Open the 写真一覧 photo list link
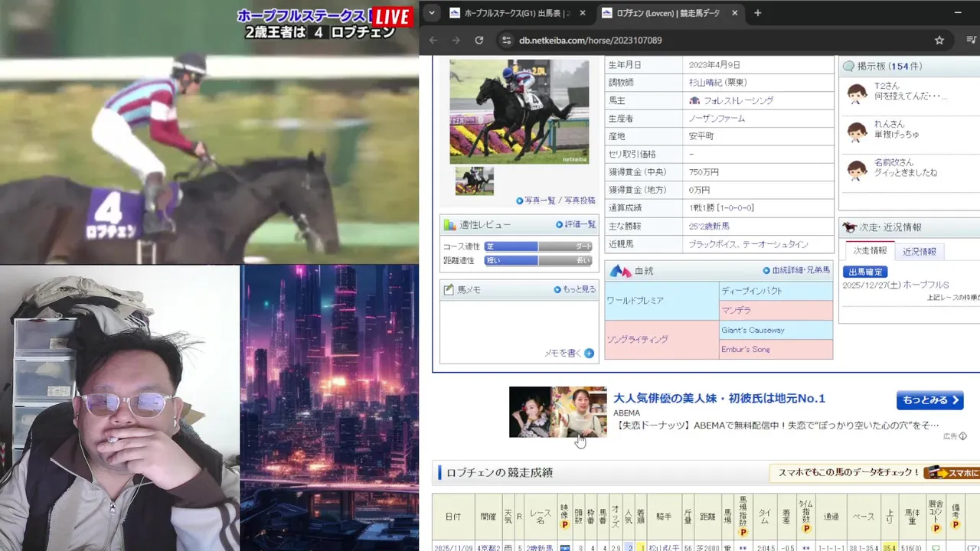 click(540, 201)
